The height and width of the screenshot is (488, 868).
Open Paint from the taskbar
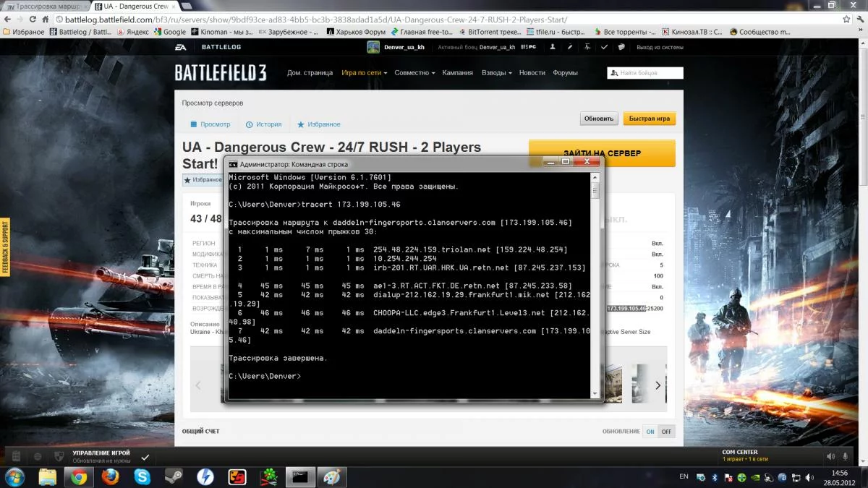[332, 477]
